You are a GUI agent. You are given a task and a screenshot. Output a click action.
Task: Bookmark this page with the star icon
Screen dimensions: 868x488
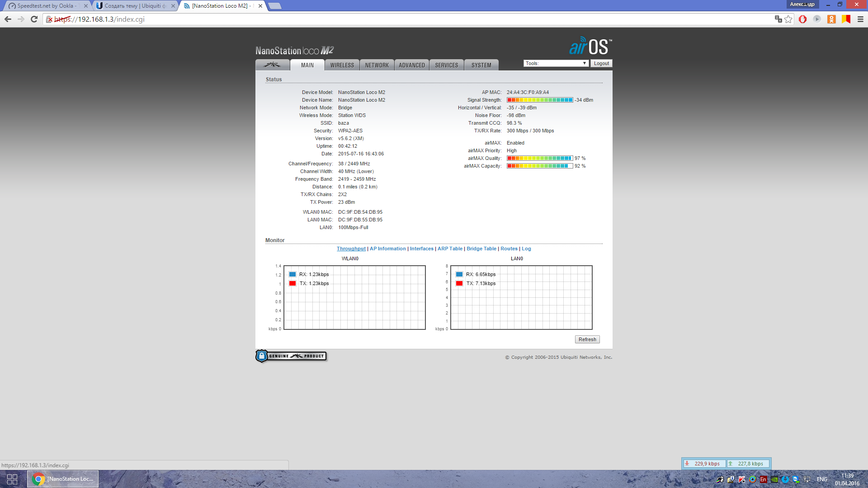788,19
